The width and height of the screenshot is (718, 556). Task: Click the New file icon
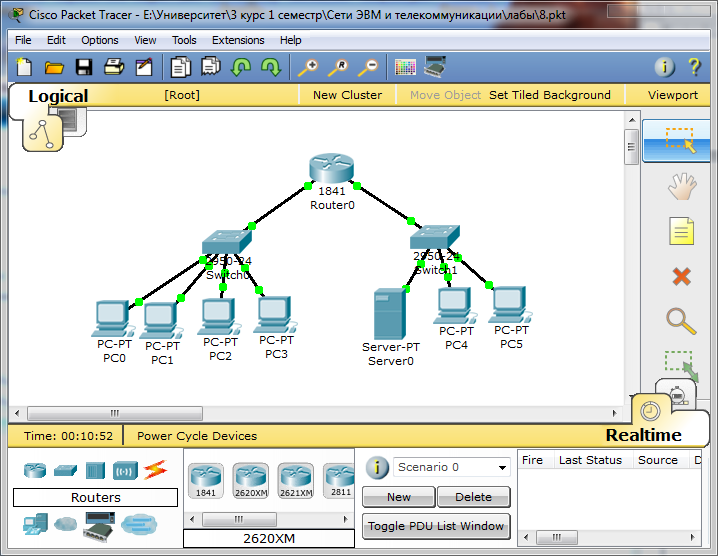click(24, 67)
